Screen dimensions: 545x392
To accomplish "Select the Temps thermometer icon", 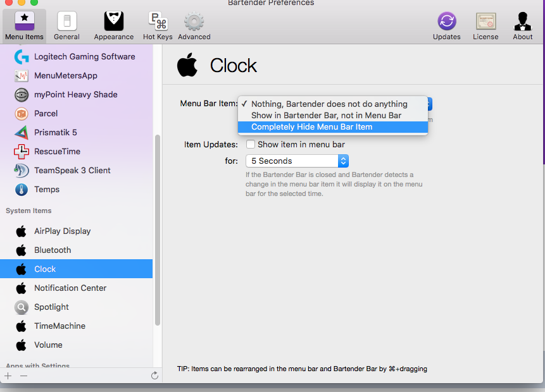I will point(22,190).
